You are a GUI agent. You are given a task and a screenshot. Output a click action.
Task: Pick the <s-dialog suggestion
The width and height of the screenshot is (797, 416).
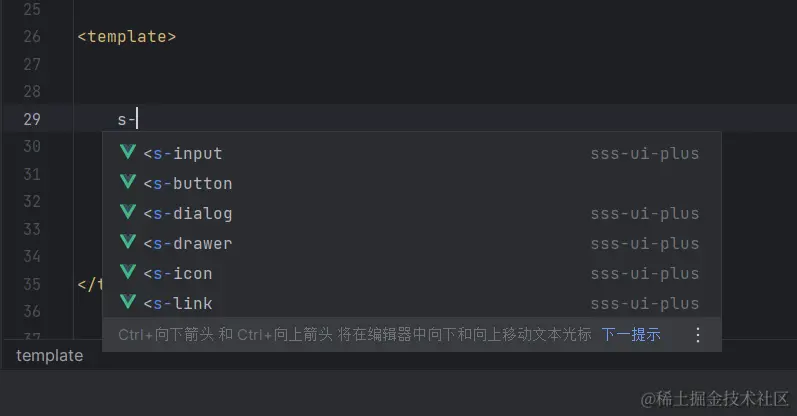click(x=412, y=213)
